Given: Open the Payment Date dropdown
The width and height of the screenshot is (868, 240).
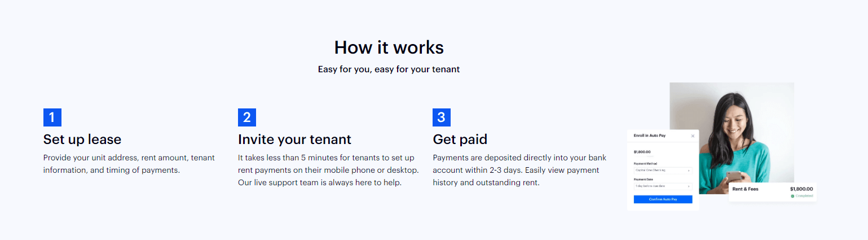Looking at the screenshot, I should (x=663, y=186).
